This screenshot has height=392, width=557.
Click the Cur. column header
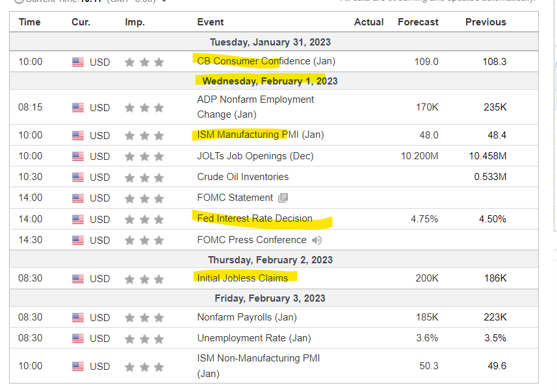81,22
